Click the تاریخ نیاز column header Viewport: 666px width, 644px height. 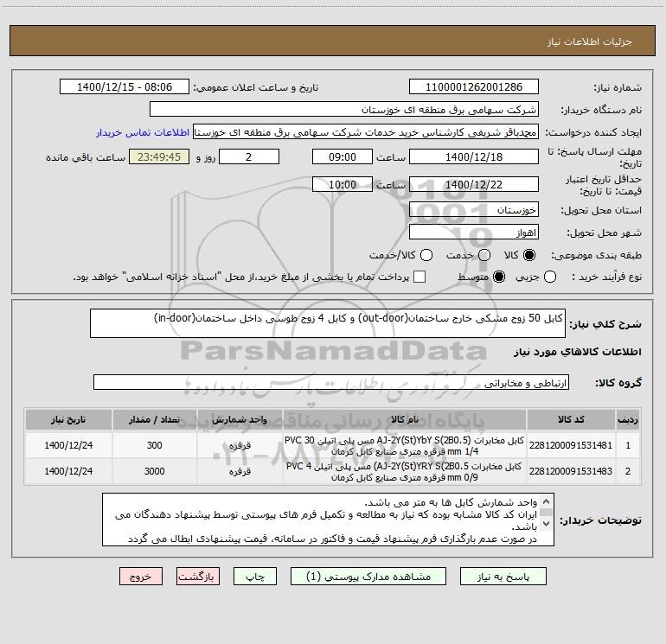pyautogui.click(x=68, y=419)
